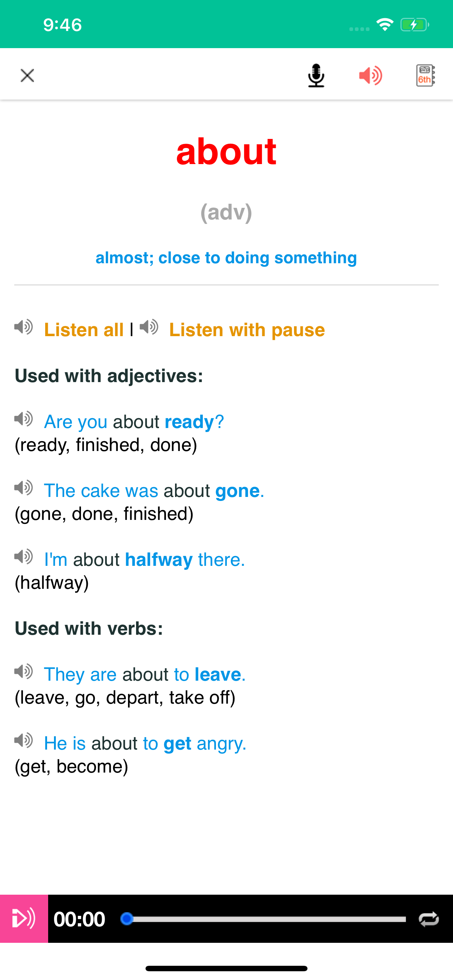Play audio for 'Are you about ready?'
453x980 pixels.
pos(24,419)
